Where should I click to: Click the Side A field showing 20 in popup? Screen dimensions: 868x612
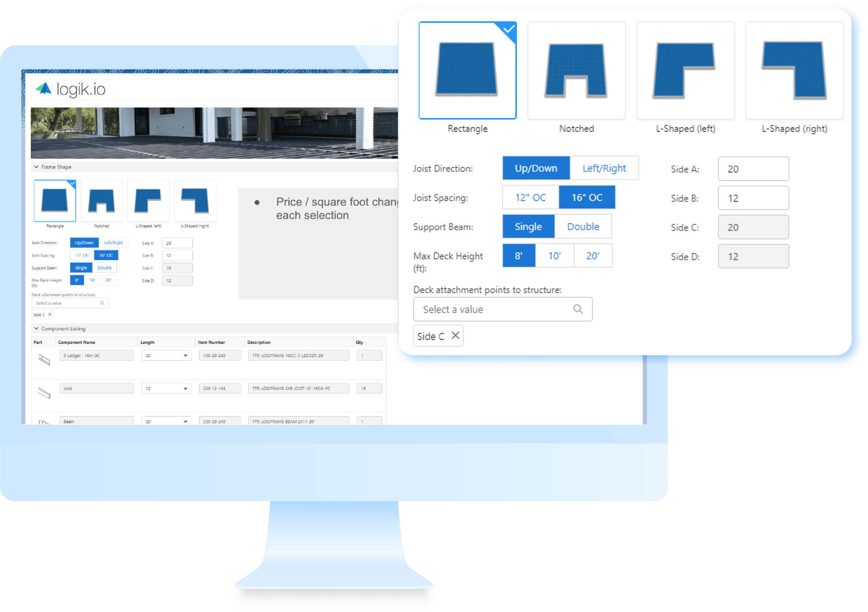753,169
